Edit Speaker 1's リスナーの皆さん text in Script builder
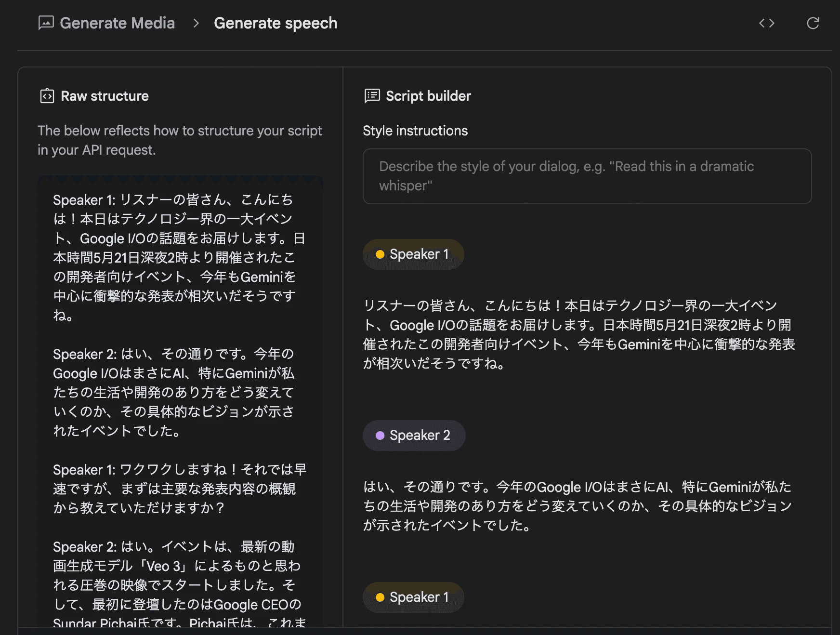Screen dimensions: 840x635 click(x=578, y=334)
